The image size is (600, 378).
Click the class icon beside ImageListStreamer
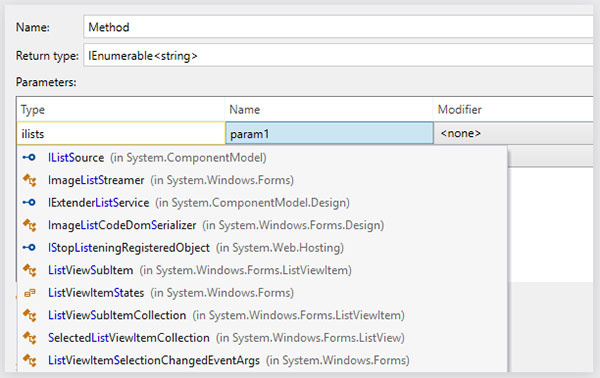[29, 180]
